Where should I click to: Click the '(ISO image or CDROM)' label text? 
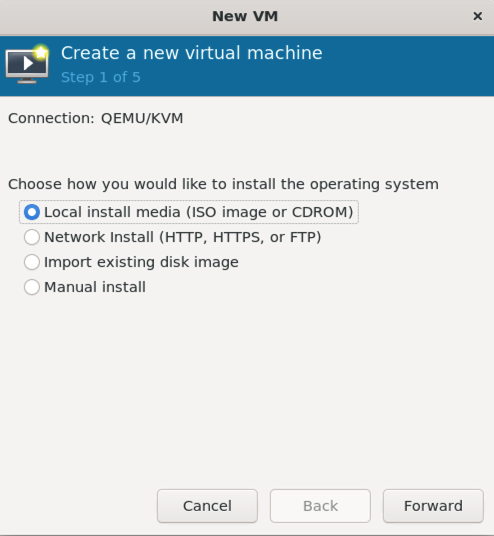(x=270, y=212)
